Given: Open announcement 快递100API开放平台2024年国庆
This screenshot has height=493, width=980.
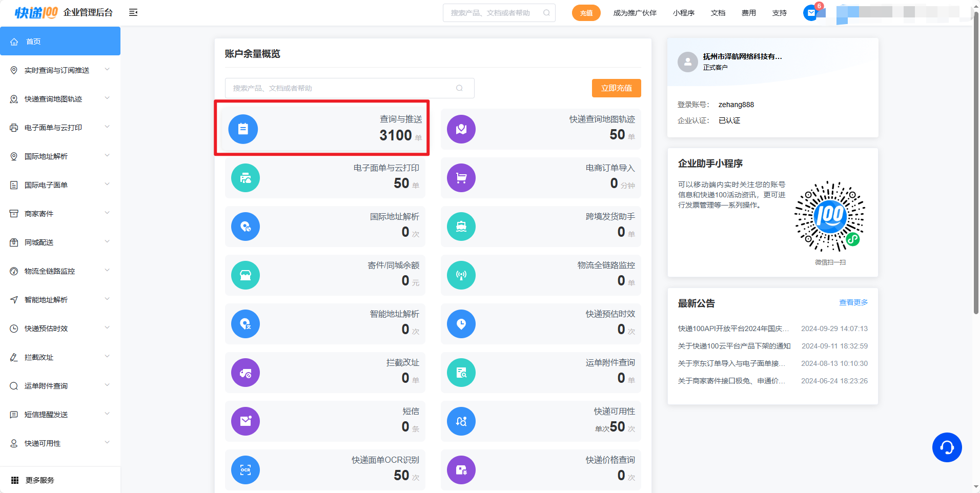Looking at the screenshot, I should coord(733,328).
